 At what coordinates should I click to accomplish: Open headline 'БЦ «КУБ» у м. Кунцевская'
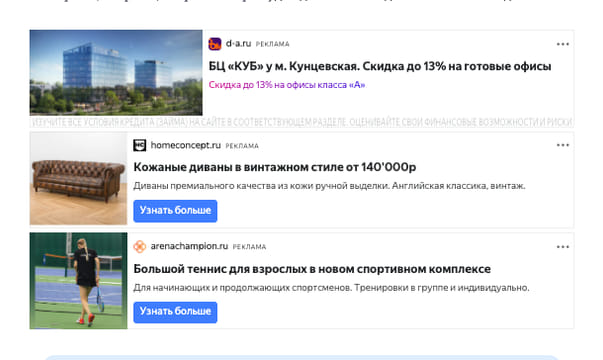pyautogui.click(x=380, y=67)
